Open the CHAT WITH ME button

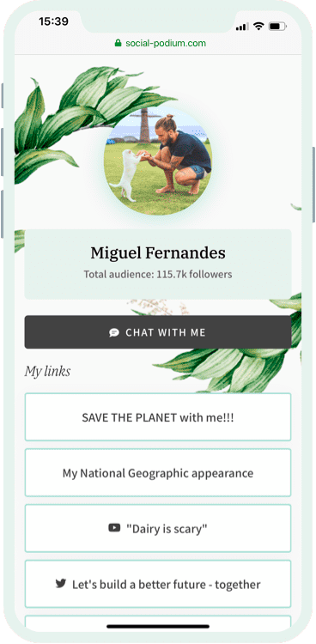(x=158, y=332)
